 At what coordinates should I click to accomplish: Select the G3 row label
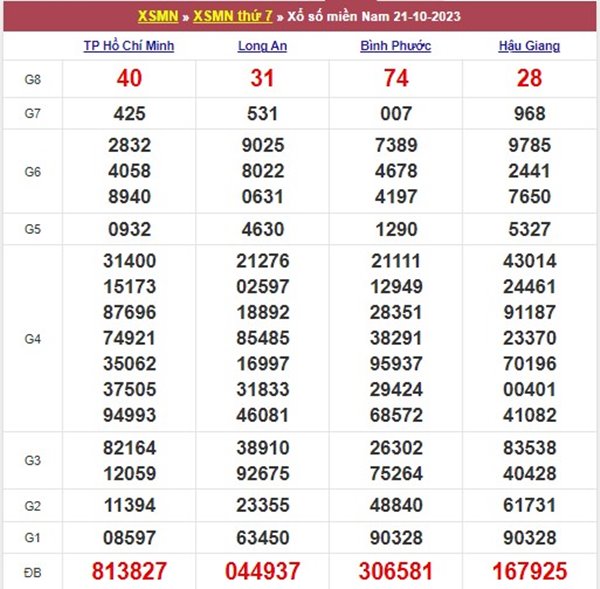(x=33, y=460)
